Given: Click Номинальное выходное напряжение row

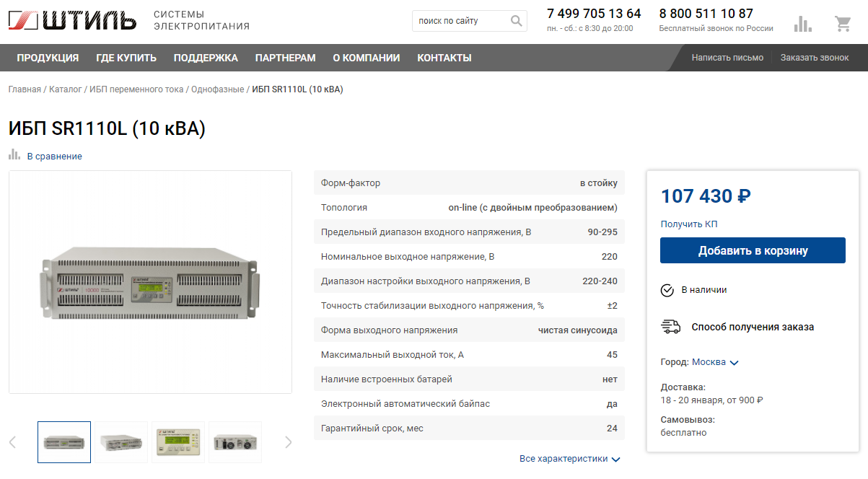Looking at the screenshot, I should 469,257.
